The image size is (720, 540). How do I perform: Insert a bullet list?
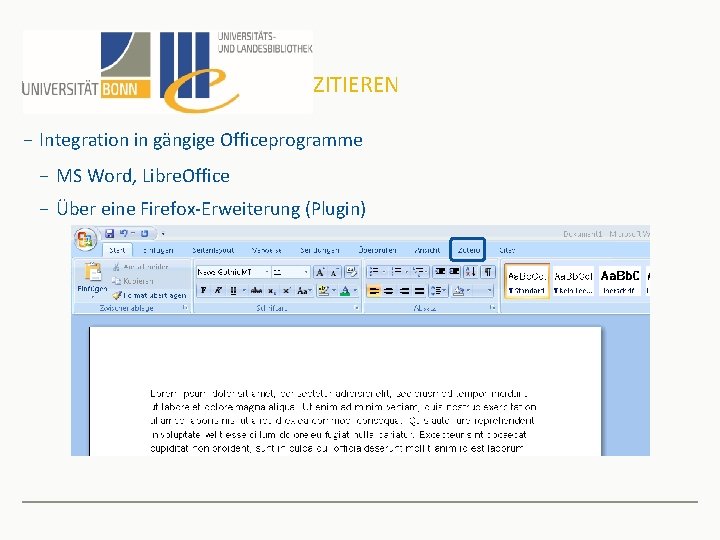[374, 272]
